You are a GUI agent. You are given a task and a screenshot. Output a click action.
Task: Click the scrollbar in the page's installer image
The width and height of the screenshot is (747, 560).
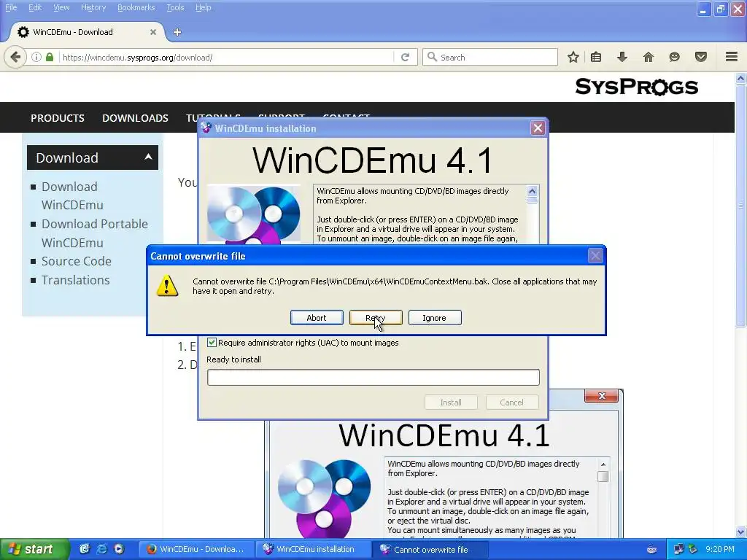[x=603, y=476]
